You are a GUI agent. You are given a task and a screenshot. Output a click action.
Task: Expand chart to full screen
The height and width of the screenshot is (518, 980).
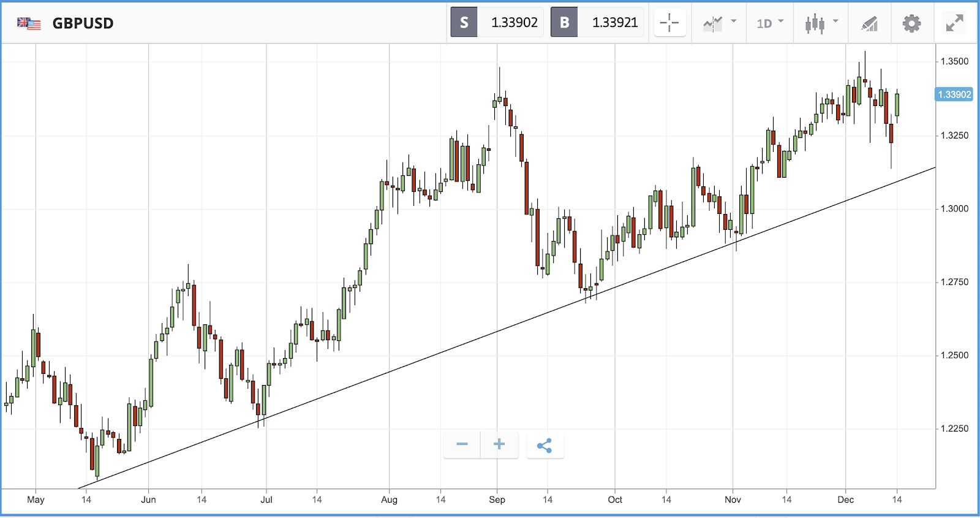(x=954, y=23)
